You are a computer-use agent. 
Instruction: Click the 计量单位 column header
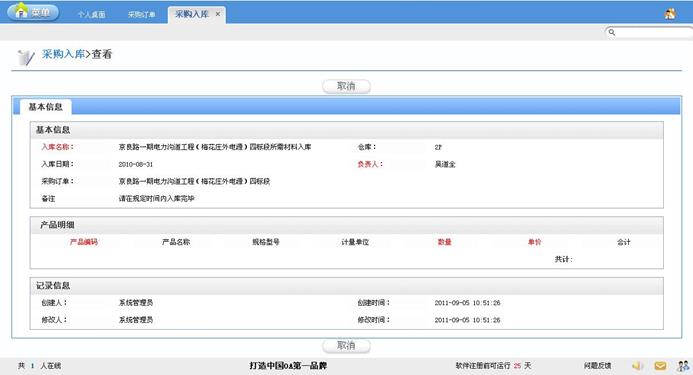point(355,242)
